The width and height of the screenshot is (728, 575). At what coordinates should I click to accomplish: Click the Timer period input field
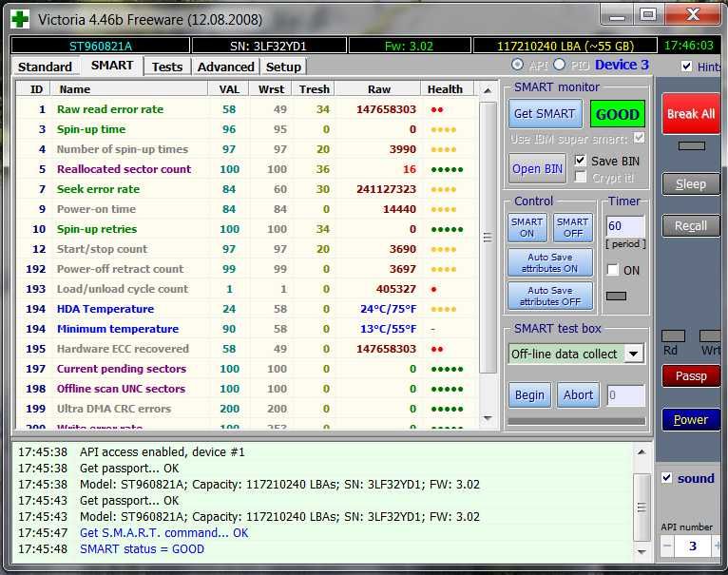click(x=625, y=226)
